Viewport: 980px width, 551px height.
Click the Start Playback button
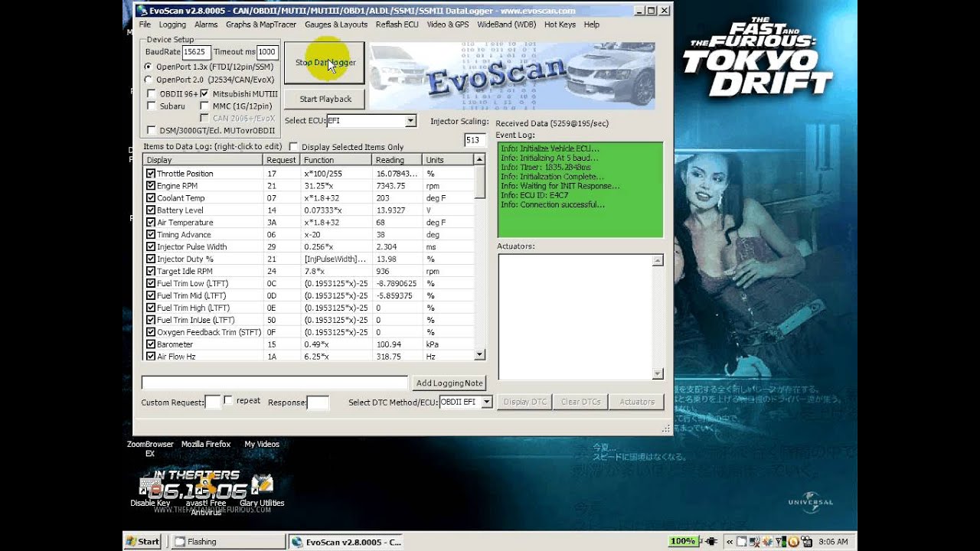tap(325, 99)
